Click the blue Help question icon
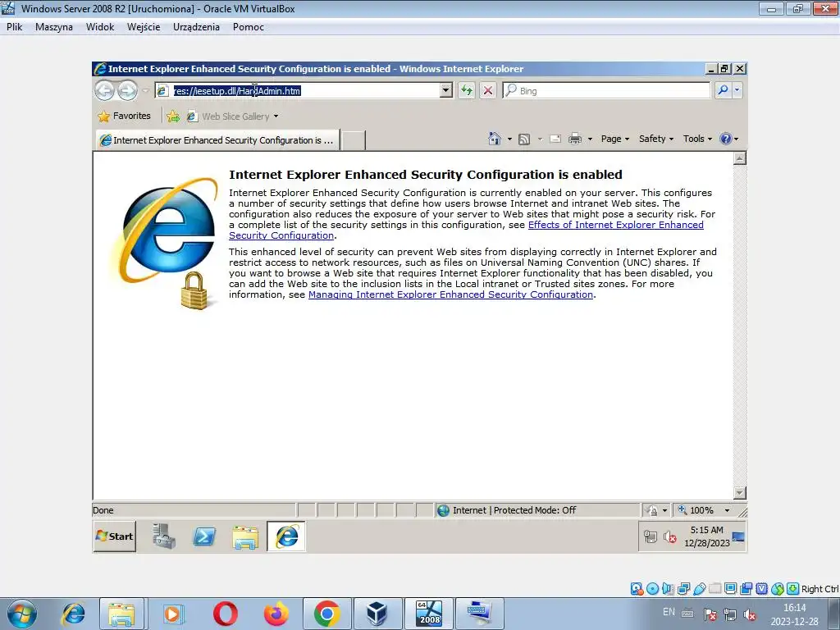The height and width of the screenshot is (630, 840). (x=726, y=139)
